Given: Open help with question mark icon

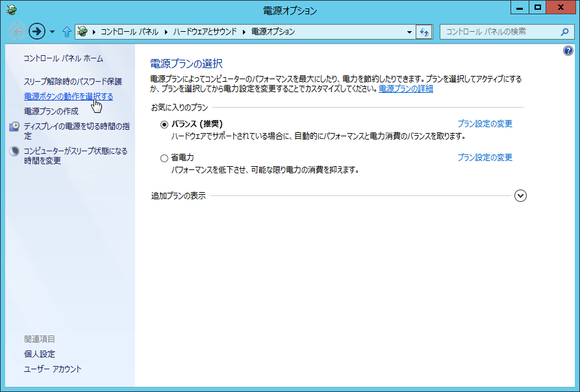Looking at the screenshot, I should [x=568, y=51].
